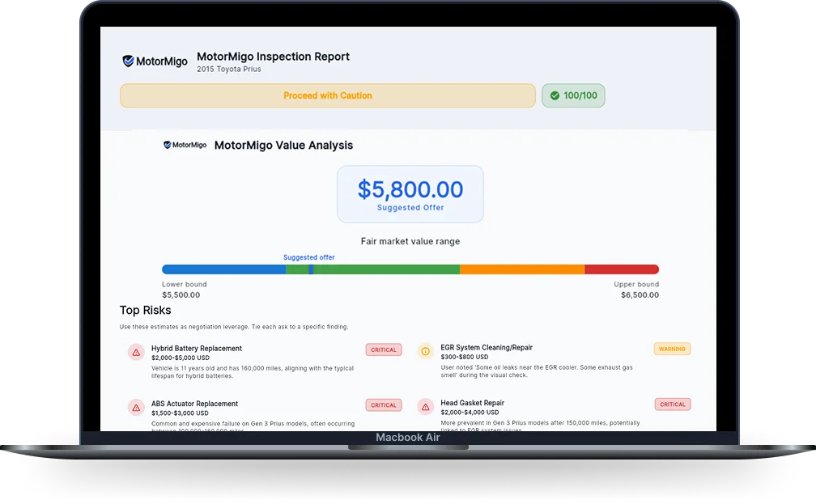Click the alert icon beside Head Gasket Repair
This screenshot has width=816, height=504.
click(x=425, y=406)
